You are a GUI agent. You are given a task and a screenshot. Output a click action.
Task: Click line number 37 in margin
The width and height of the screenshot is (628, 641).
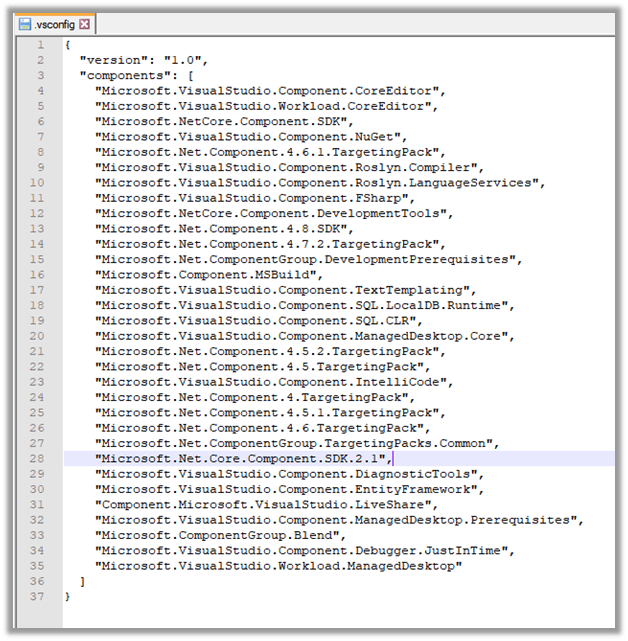click(x=37, y=596)
